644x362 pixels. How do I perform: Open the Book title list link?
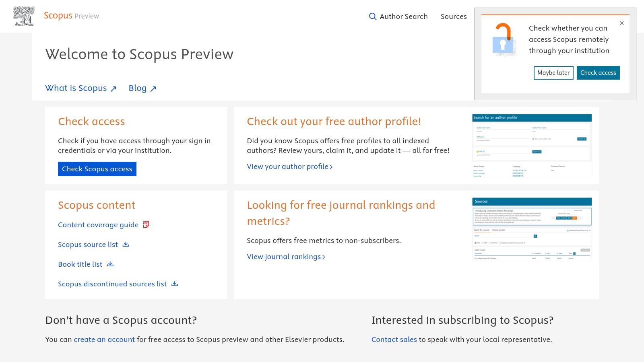click(80, 264)
